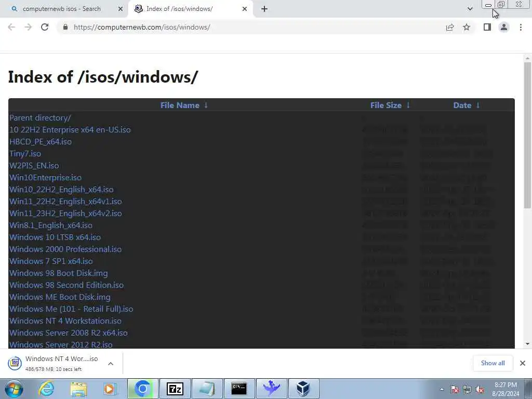This screenshot has height=399, width=532.
Task: Download 'Win10Enterprise.iso'
Action: 45,178
